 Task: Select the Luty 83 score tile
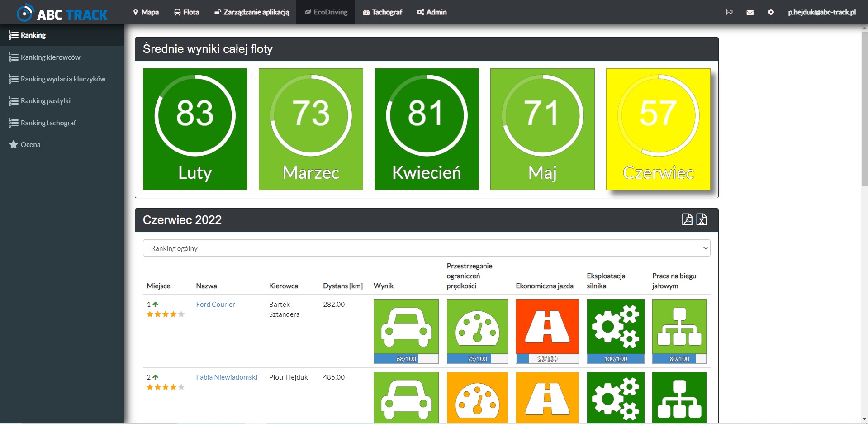(195, 129)
